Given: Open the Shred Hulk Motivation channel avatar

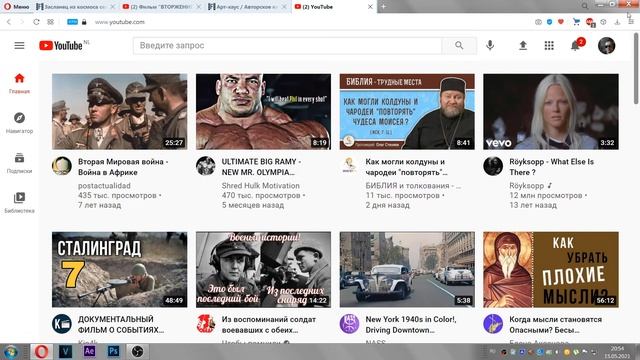Looking at the screenshot, I should (x=205, y=166).
